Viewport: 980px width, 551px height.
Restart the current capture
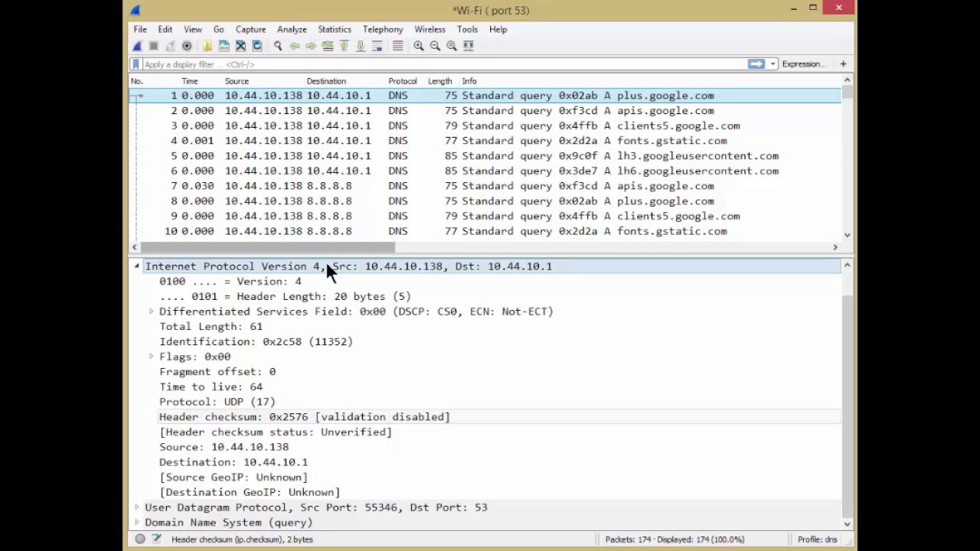tap(170, 46)
